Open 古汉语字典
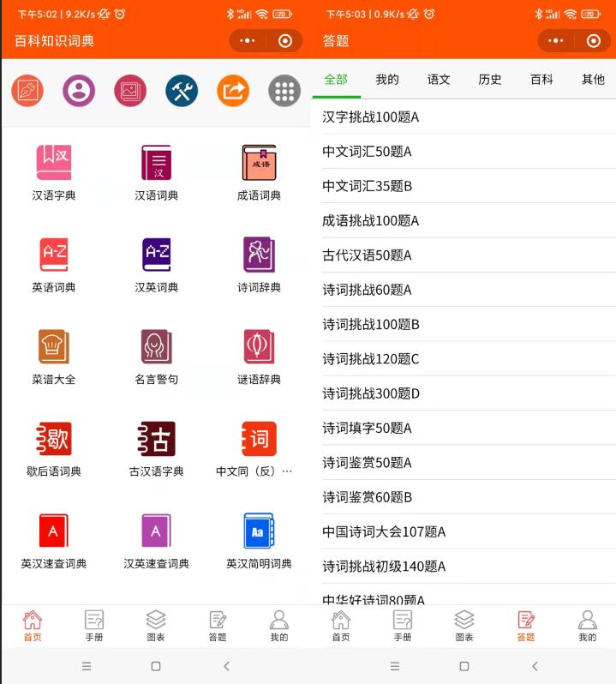The width and height of the screenshot is (616, 684). coord(156,449)
